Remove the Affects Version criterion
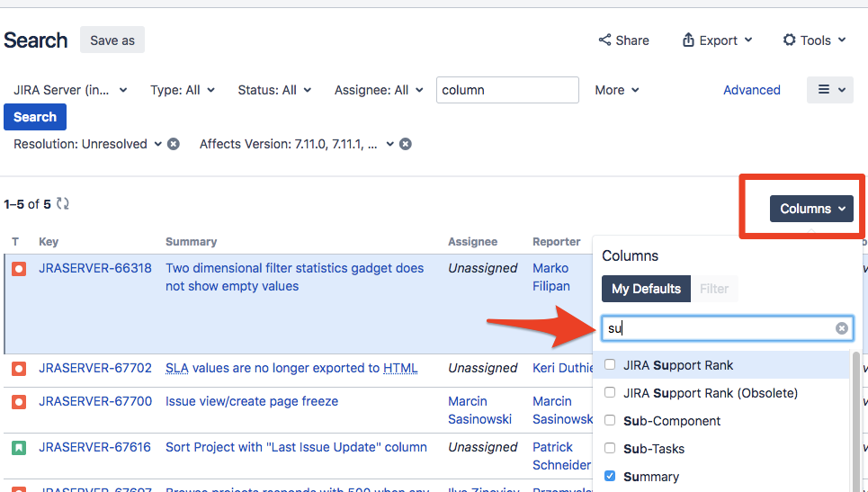 pos(406,144)
